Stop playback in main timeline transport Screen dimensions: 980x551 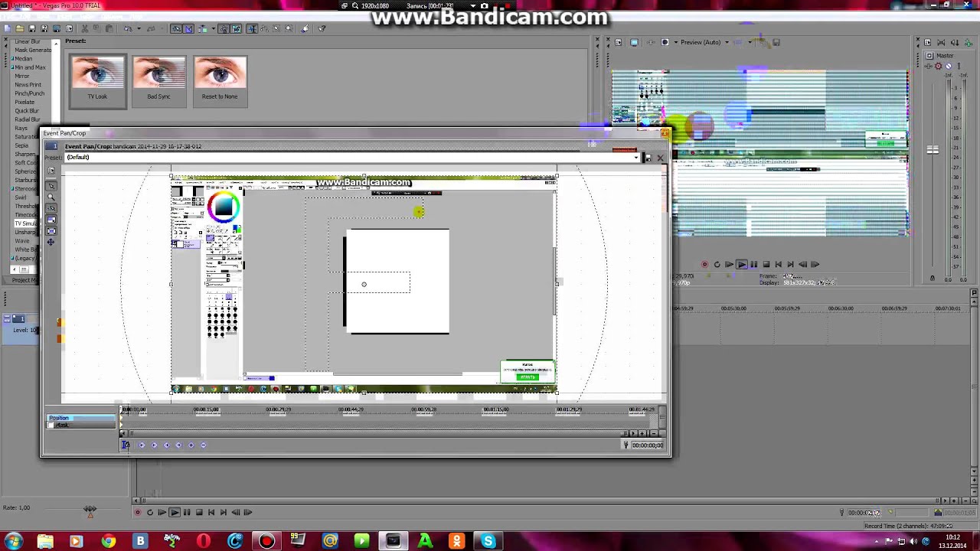(x=198, y=512)
